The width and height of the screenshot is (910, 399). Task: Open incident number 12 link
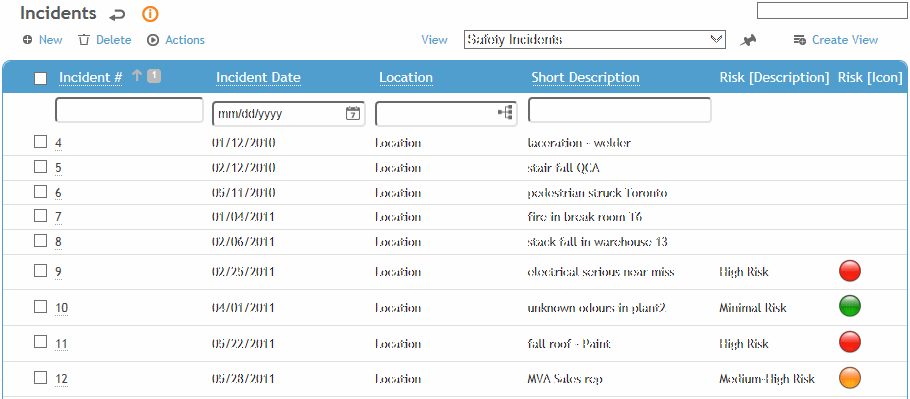coord(62,380)
